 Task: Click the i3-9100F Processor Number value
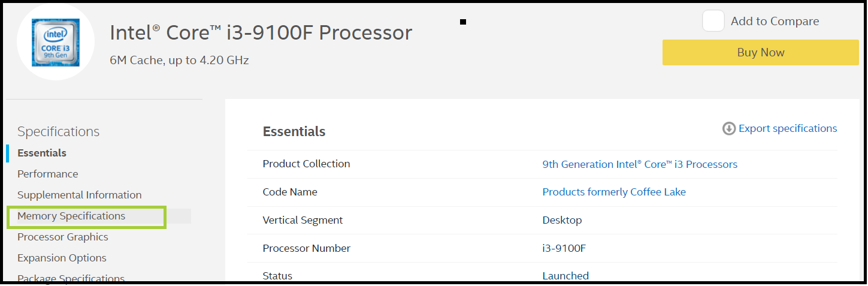pyautogui.click(x=564, y=248)
